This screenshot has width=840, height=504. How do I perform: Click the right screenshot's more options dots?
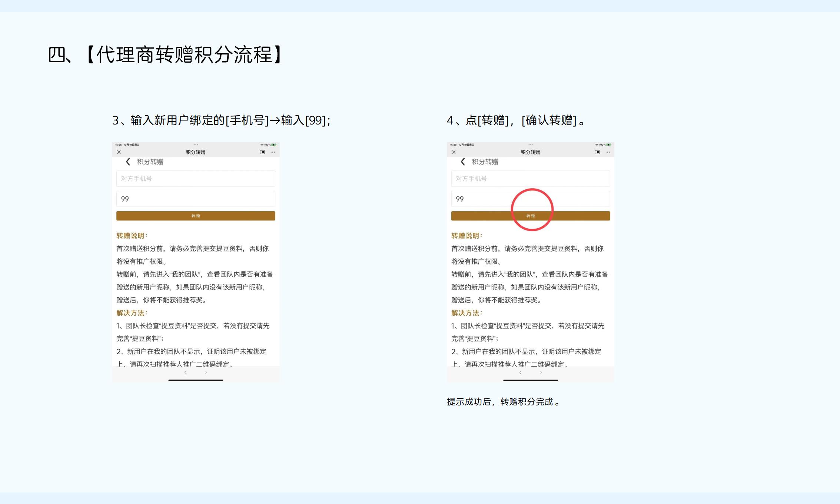click(608, 152)
